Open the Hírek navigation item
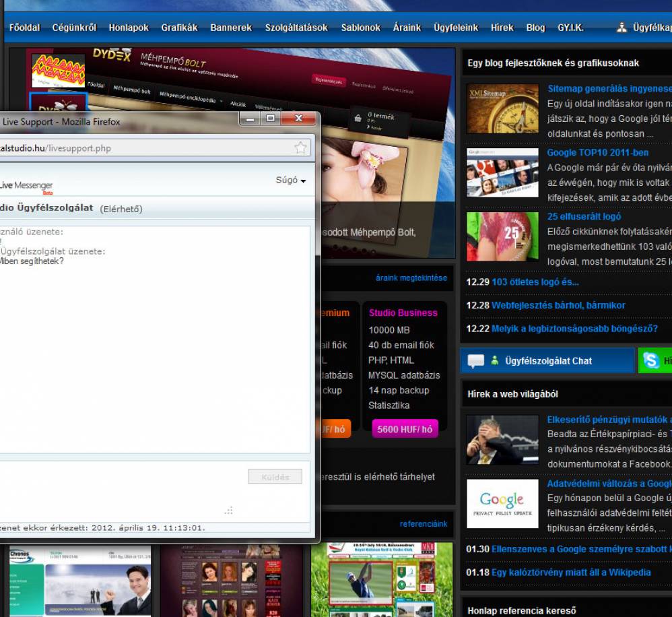The width and height of the screenshot is (672, 617). coord(502,28)
